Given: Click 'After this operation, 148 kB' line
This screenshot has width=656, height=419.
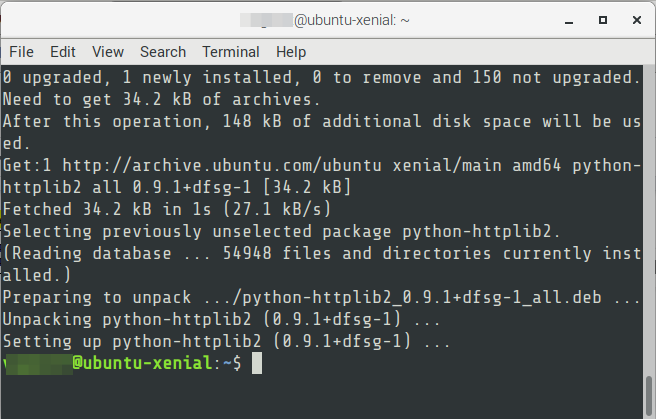Looking at the screenshot, I should 321,122.
